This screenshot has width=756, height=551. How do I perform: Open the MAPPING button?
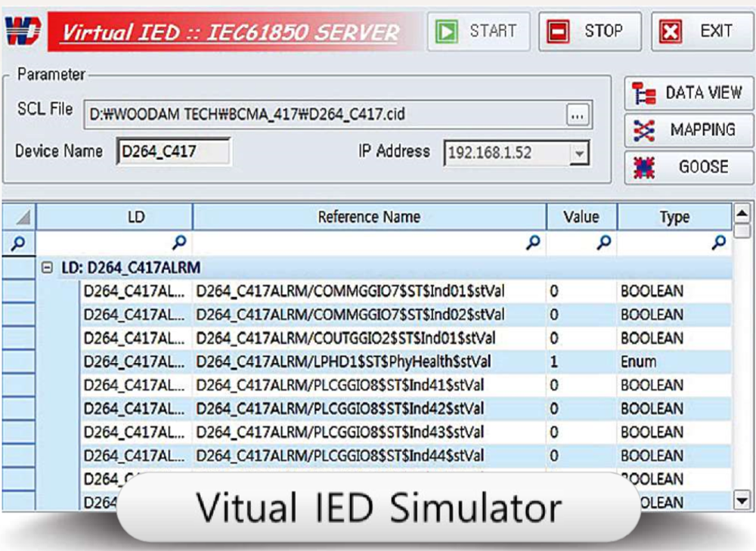coord(689,130)
